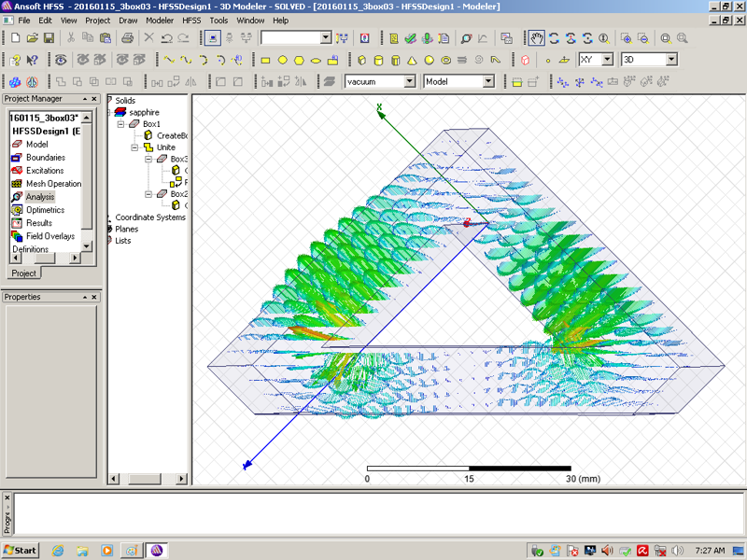Open the HFSS menu
The width and height of the screenshot is (747, 560).
(x=190, y=20)
